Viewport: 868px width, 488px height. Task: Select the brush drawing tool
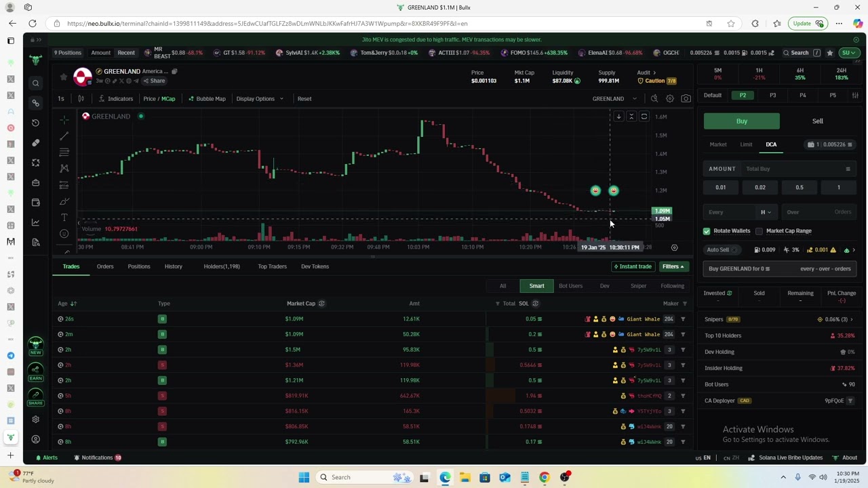pos(64,201)
